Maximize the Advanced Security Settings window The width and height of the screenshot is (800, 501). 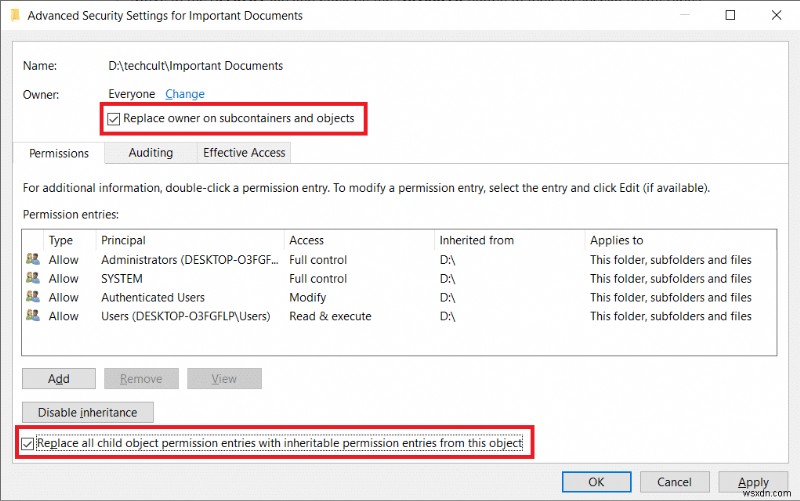coord(730,15)
